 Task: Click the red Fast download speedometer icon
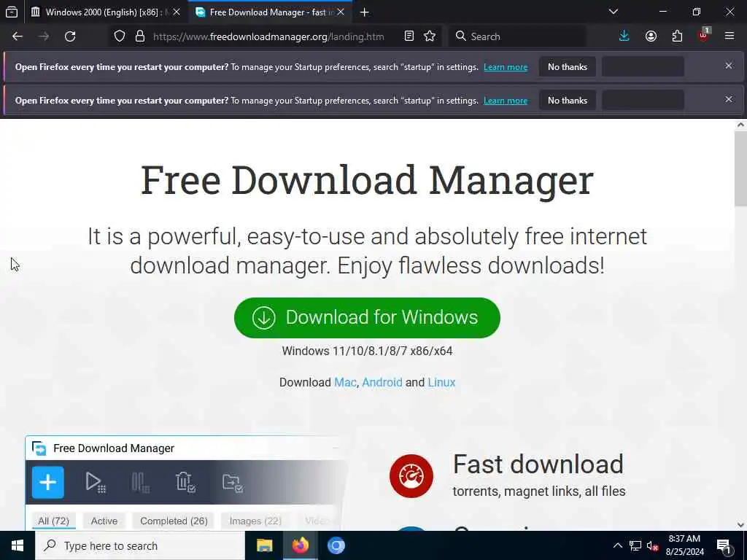coord(411,475)
